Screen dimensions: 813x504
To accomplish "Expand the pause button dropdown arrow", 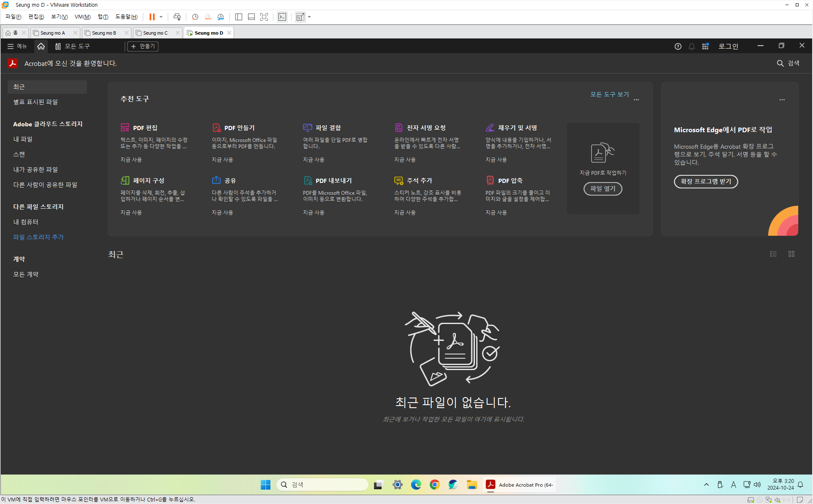I will 161,17.
